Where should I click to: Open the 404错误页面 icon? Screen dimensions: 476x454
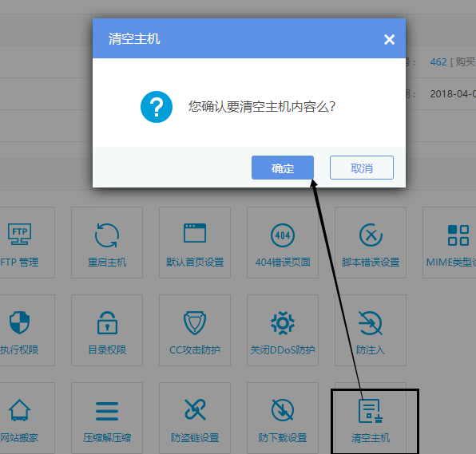283,235
